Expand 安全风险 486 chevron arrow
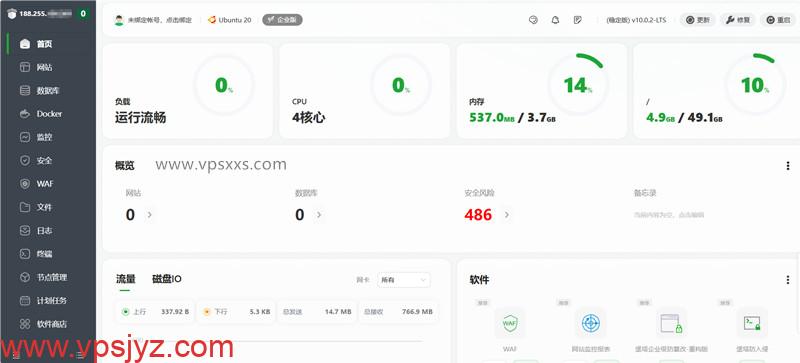The height and width of the screenshot is (363, 800). click(x=507, y=215)
